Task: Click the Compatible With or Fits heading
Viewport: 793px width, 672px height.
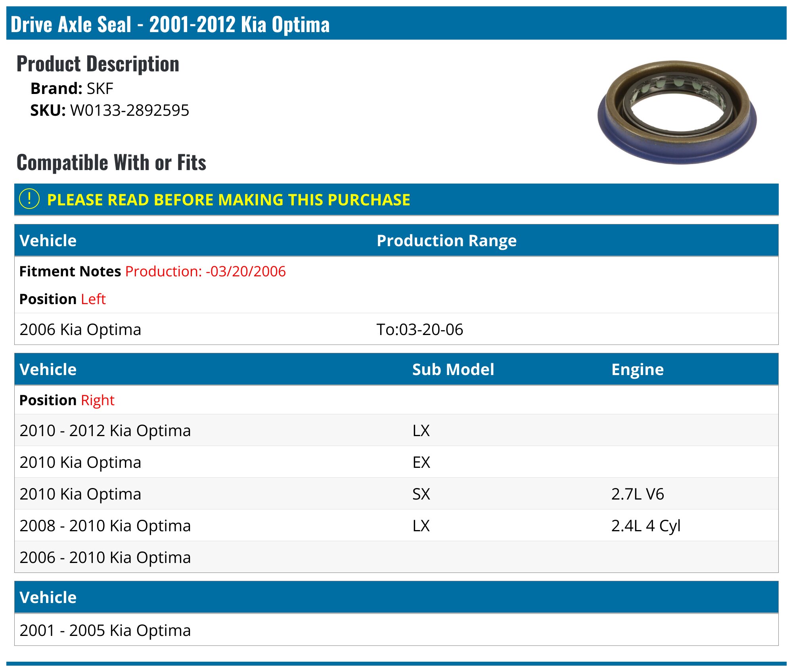Action: click(111, 163)
